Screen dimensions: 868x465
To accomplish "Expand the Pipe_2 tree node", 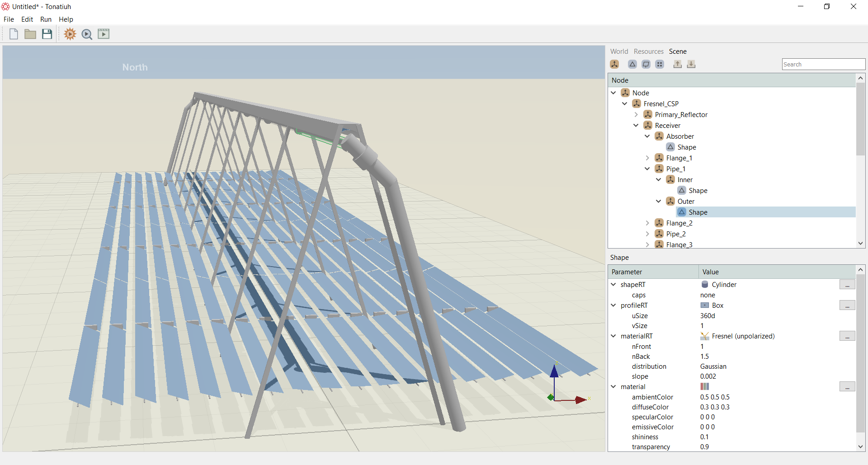I will [647, 234].
